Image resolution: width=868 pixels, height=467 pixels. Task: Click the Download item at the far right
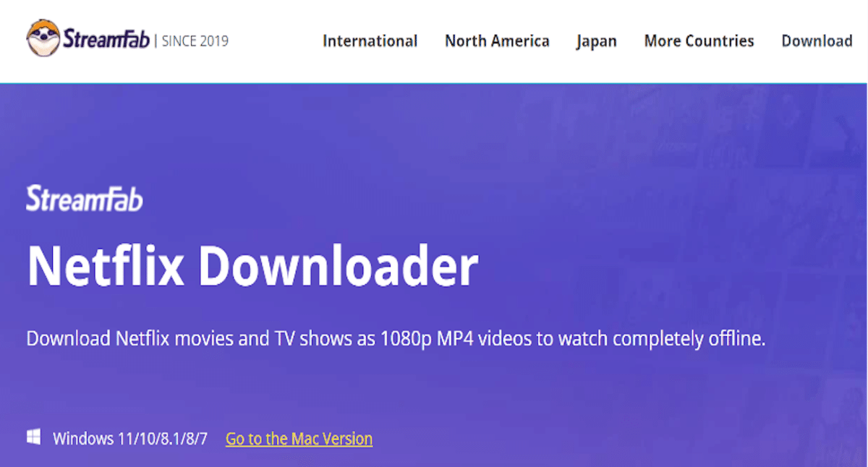[x=817, y=41]
